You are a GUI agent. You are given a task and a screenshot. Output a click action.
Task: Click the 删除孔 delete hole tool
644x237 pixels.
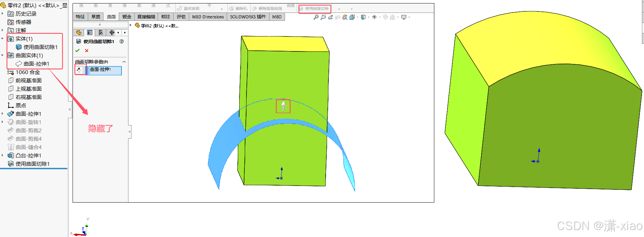pos(238,8)
